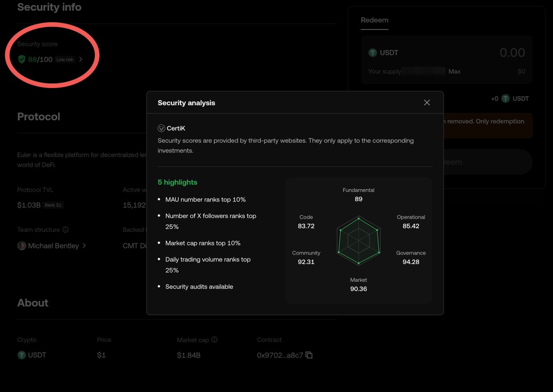Copy the contract address 0x9702...a8c7
The image size is (553, 392).
(x=309, y=355)
